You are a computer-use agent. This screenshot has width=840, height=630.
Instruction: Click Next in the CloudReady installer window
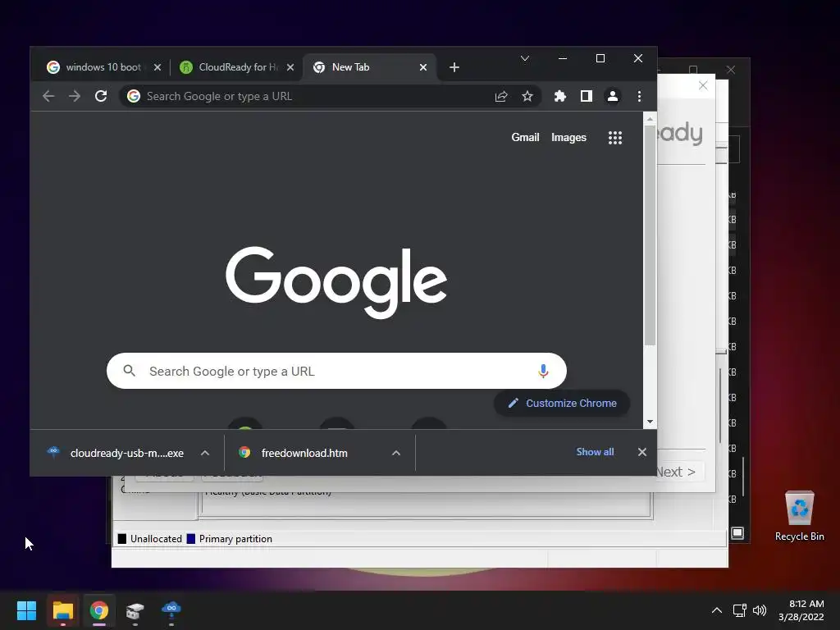[679, 472]
